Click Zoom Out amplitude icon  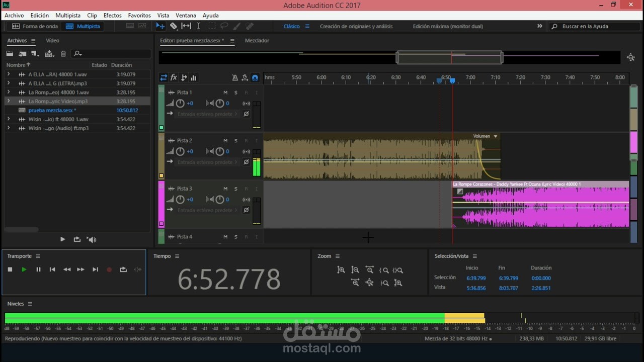355,270
